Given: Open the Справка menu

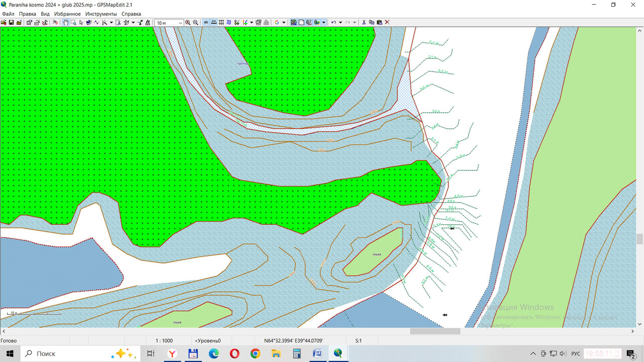Looking at the screenshot, I should (x=131, y=14).
